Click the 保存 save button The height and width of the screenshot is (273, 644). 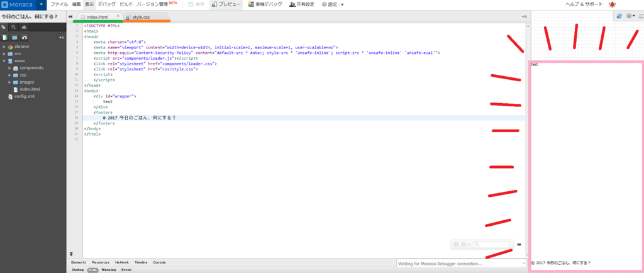pyautogui.click(x=196, y=4)
